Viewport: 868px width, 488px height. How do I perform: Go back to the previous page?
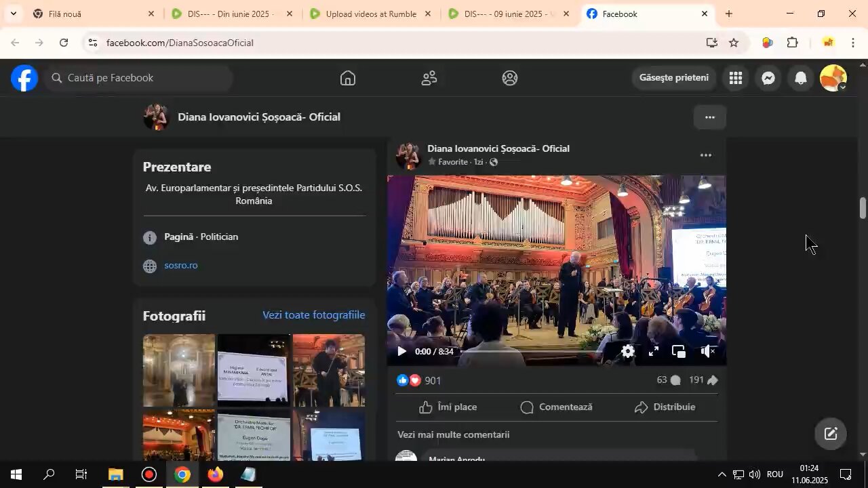(15, 43)
